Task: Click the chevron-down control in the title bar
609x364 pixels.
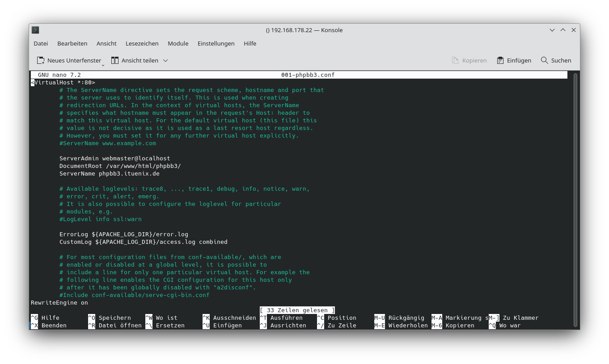Action: click(552, 30)
